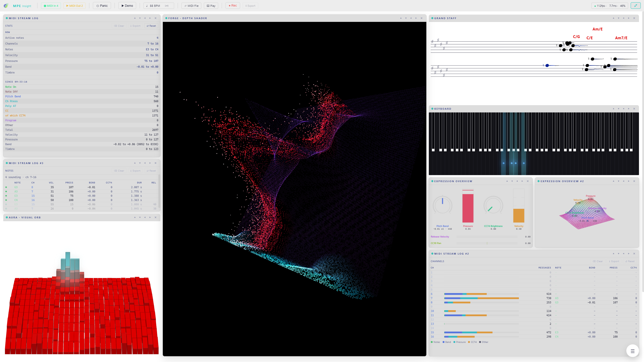Click the Panic button
The height and width of the screenshot is (362, 644).
102,6
